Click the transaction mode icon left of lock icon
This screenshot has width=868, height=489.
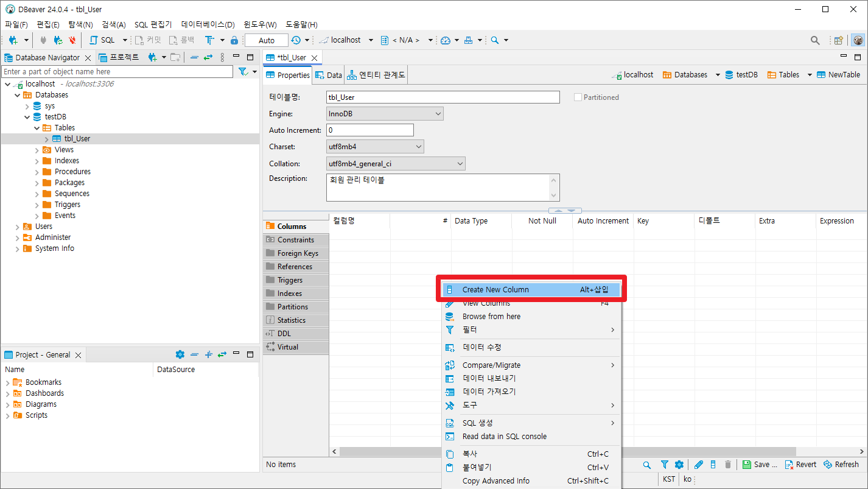tap(209, 40)
